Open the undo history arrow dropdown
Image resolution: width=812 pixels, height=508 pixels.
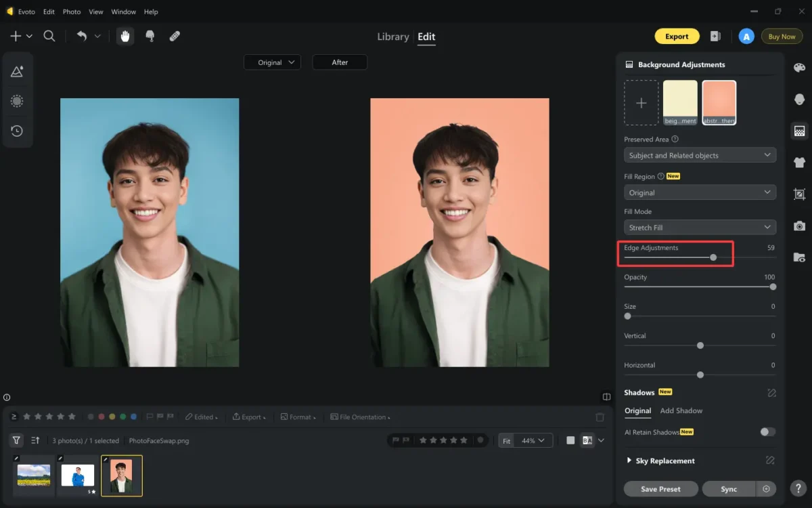pyautogui.click(x=97, y=37)
